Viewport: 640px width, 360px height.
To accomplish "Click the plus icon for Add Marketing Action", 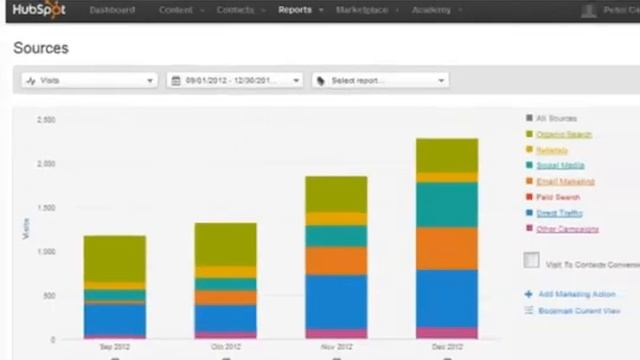I will tap(529, 294).
